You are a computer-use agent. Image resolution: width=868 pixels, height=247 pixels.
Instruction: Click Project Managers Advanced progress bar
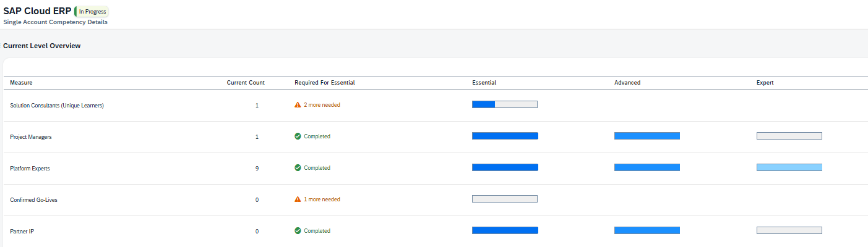[647, 136]
